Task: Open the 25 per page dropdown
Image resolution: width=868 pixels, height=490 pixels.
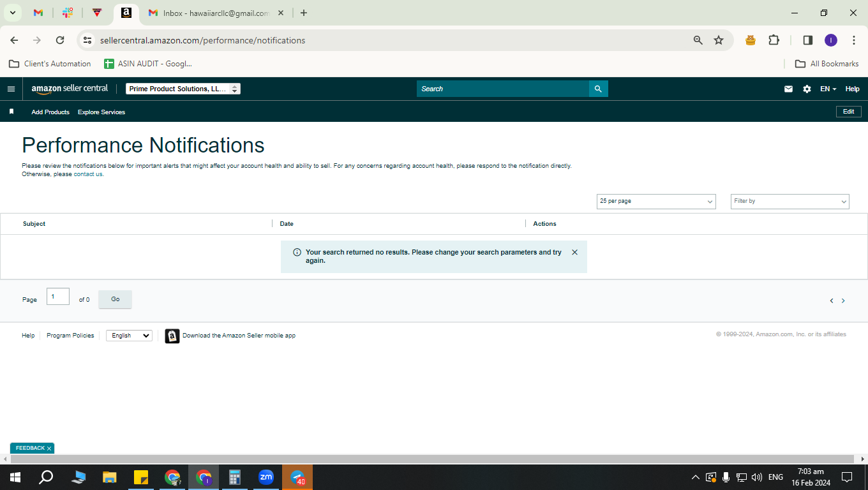Action: (656, 201)
